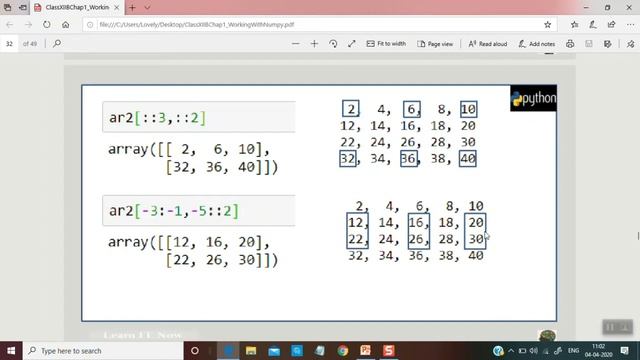This screenshot has width=640, height=360.
Task: Go to the Home page
Action: tap(65, 24)
